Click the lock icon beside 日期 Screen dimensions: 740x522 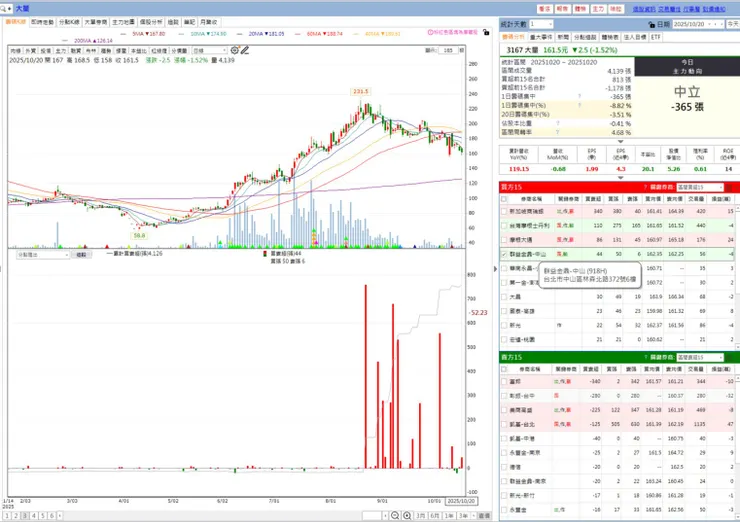point(651,24)
